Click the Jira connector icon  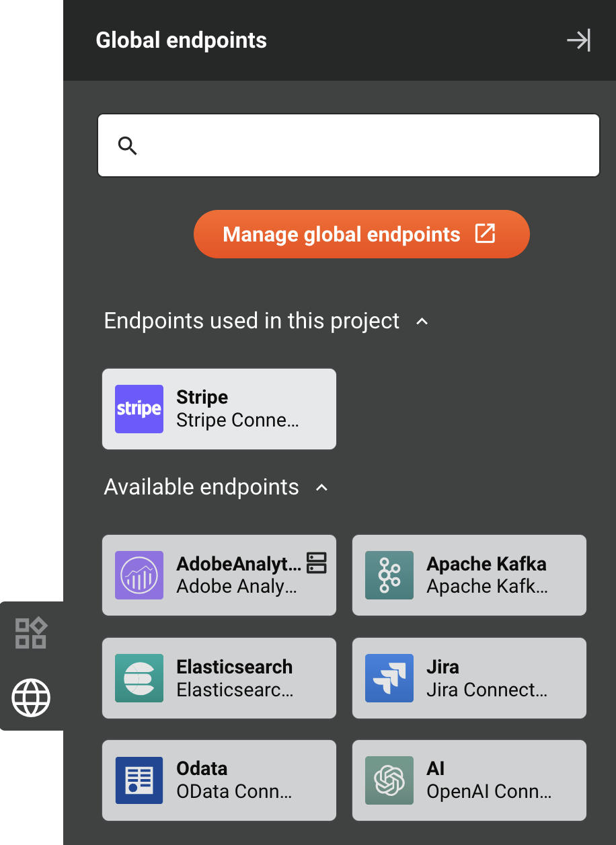(x=389, y=678)
